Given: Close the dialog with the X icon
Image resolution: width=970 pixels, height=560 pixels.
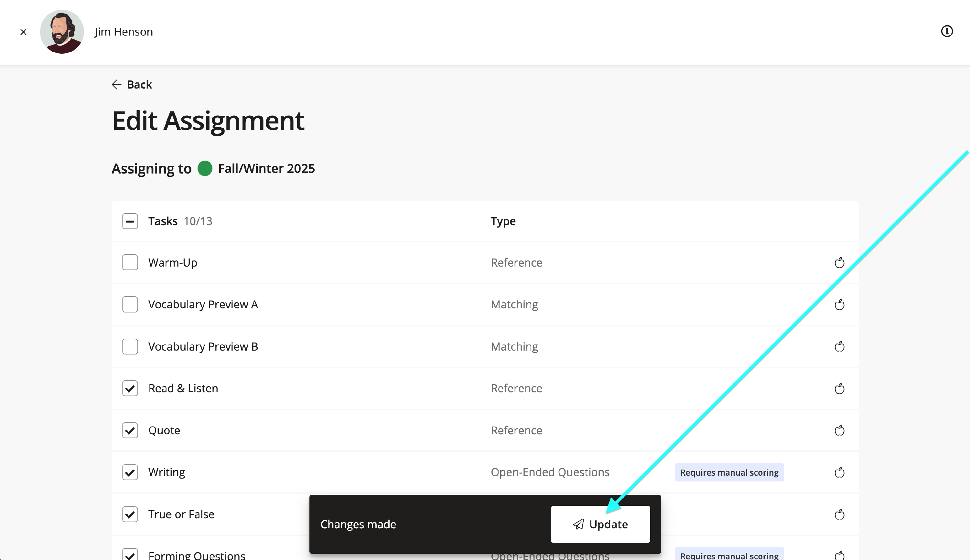Looking at the screenshot, I should 24,32.
